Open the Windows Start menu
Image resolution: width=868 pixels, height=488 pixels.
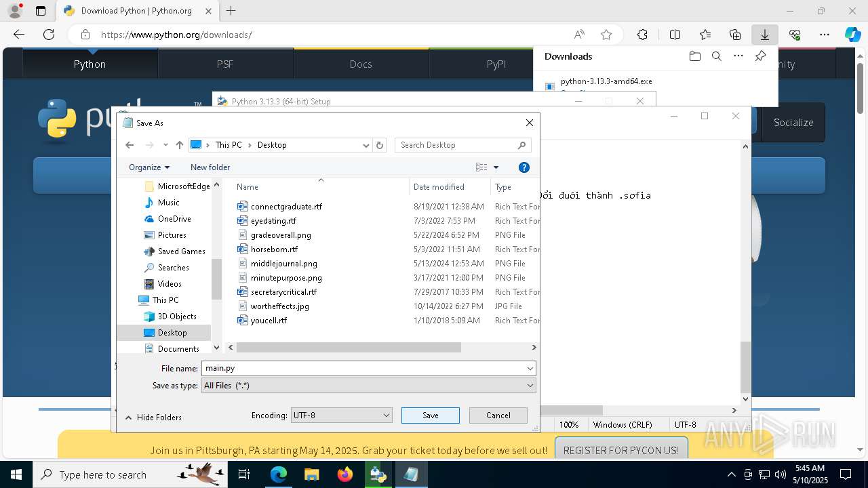tap(16, 474)
